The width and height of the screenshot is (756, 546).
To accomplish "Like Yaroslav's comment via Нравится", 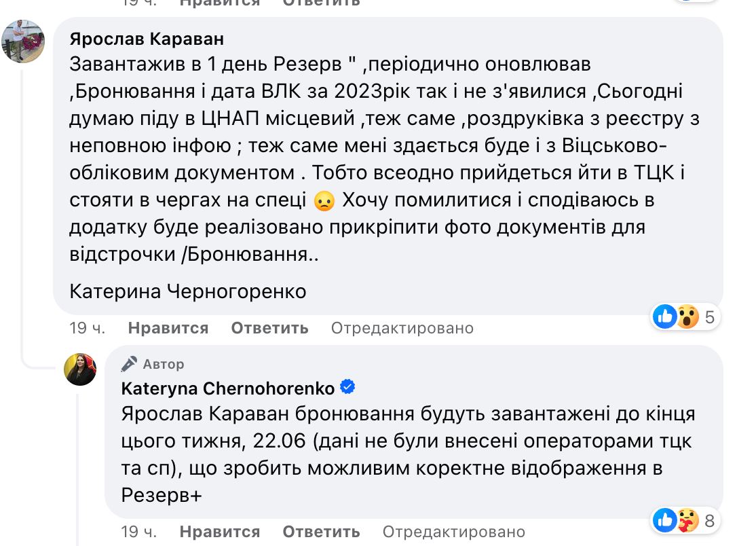I will [168, 328].
